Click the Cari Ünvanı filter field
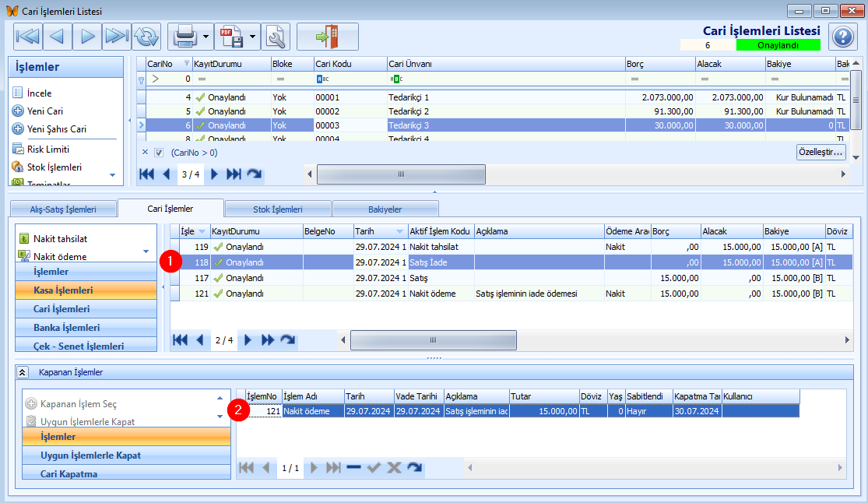This screenshot has width=868, height=503. [505, 79]
